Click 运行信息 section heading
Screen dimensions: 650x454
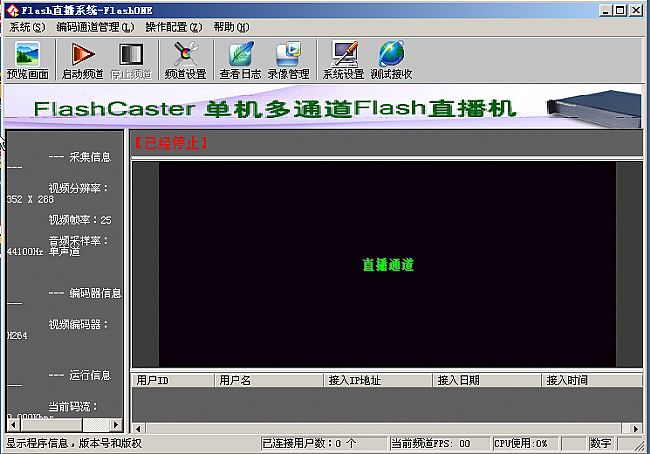click(90, 375)
